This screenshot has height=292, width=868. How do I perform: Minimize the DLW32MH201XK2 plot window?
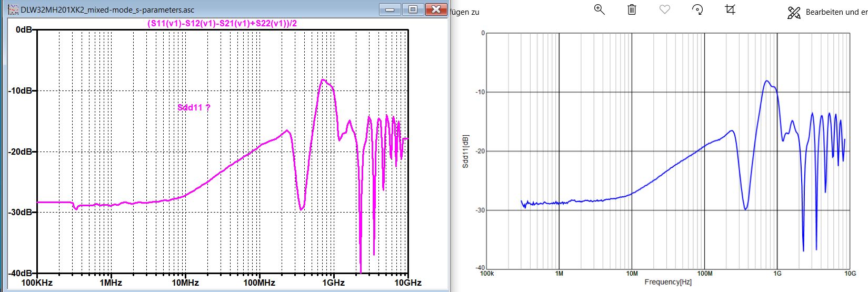390,9
